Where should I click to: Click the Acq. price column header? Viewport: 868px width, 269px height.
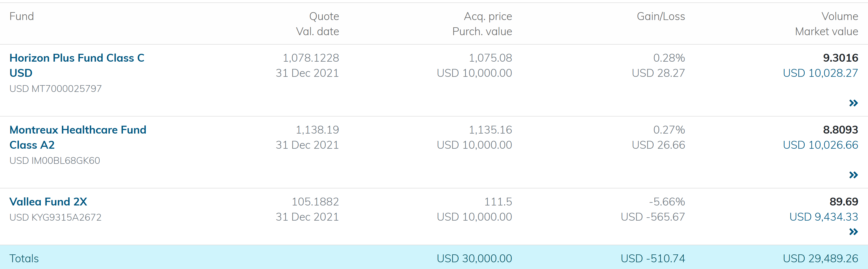[x=488, y=16]
